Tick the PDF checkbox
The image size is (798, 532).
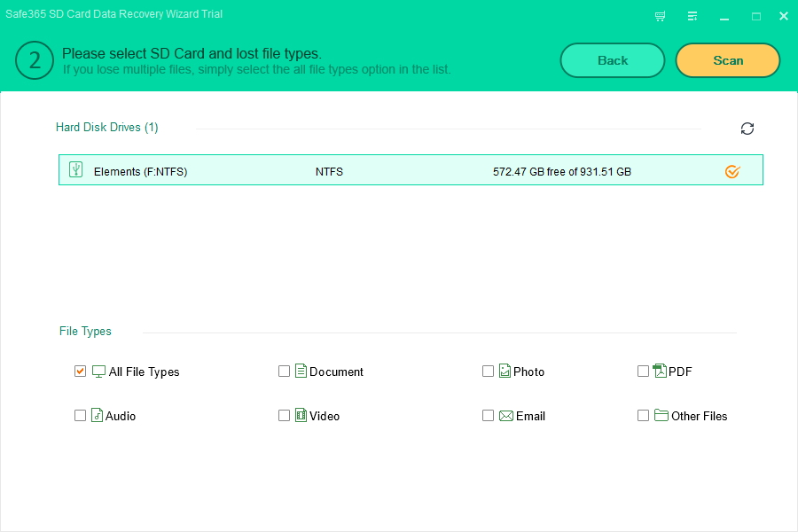click(643, 372)
